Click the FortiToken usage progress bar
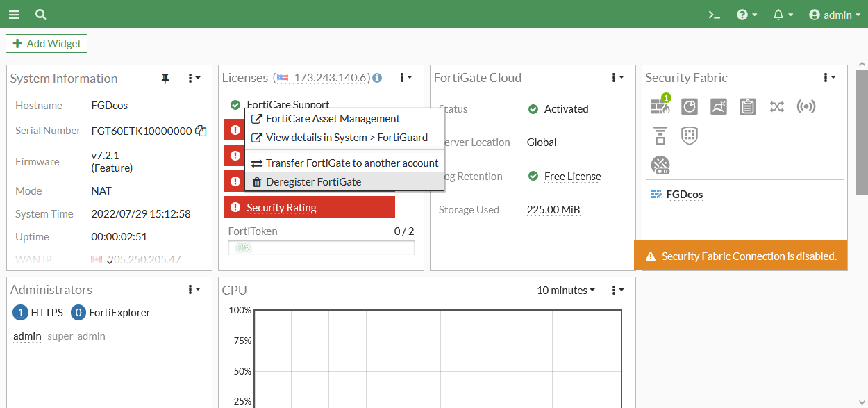The height and width of the screenshot is (408, 868). point(322,247)
